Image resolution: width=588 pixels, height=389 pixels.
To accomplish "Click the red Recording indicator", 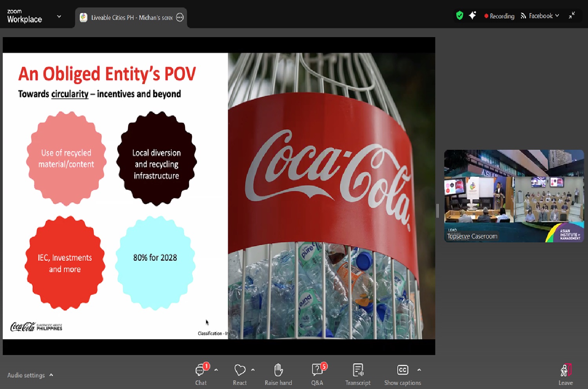I will 499,16.
